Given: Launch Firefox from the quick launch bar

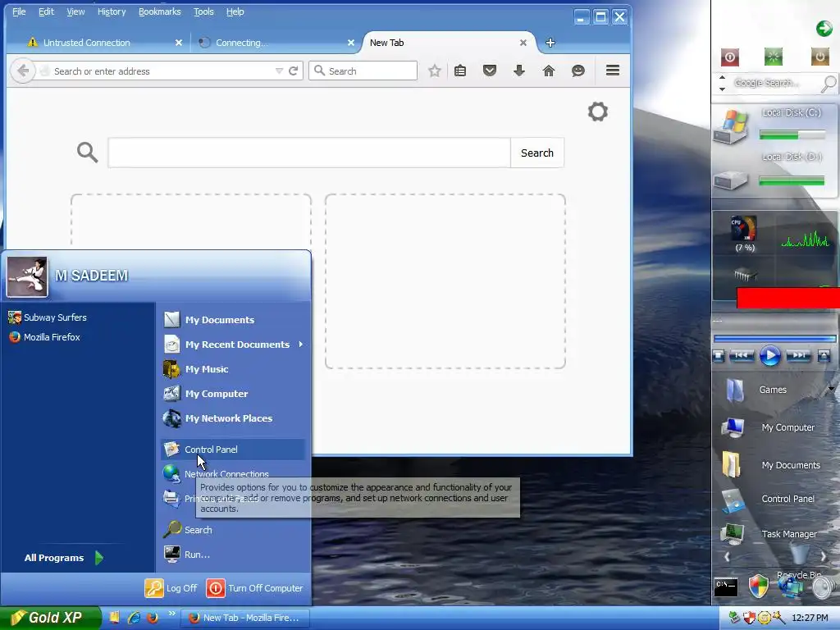Looking at the screenshot, I should coord(153,617).
